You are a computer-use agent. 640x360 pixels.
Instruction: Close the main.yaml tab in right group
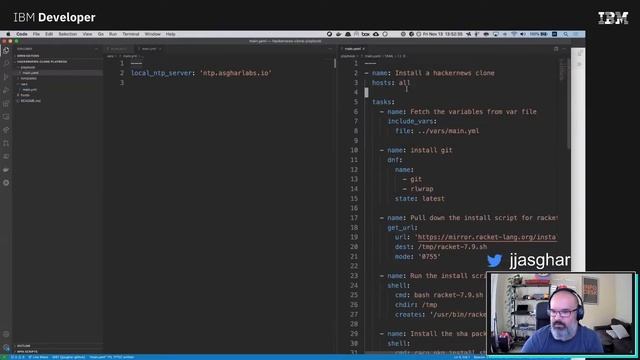point(363,49)
